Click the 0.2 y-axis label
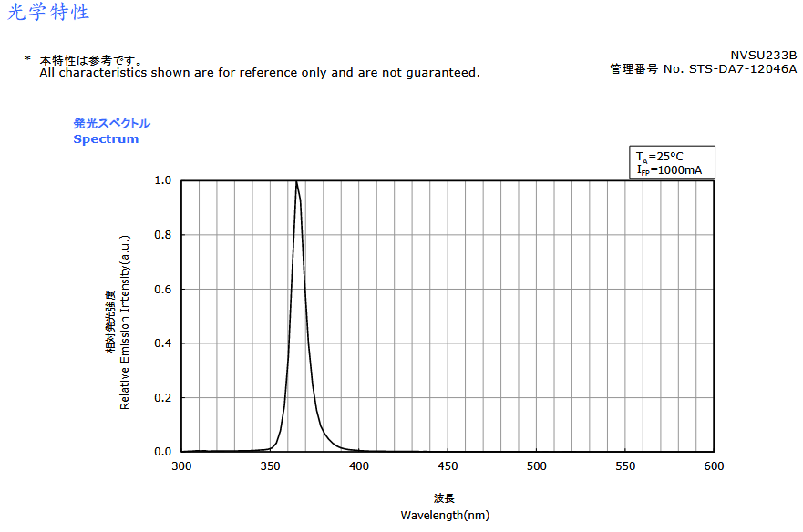The height and width of the screenshot is (532, 803). pos(163,398)
